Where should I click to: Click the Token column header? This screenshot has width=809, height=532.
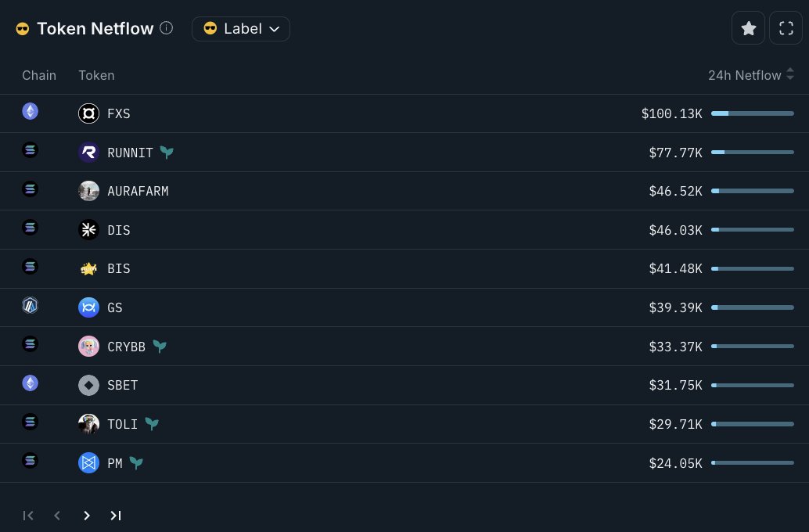coord(96,75)
